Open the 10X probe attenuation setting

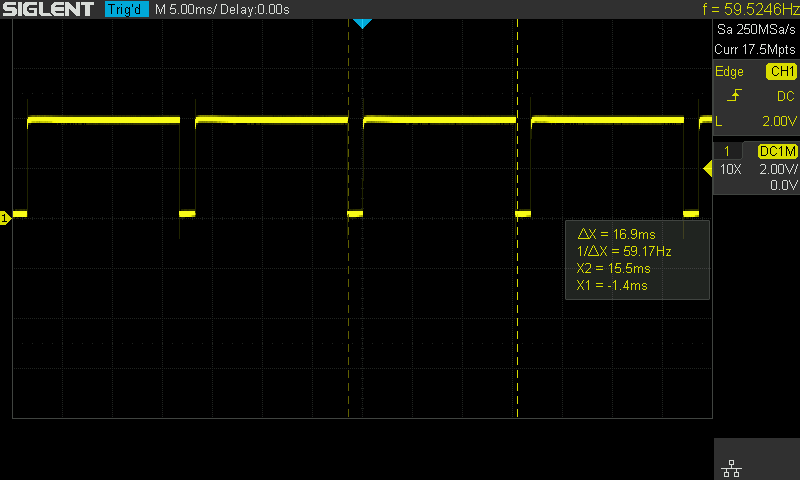coord(731,169)
